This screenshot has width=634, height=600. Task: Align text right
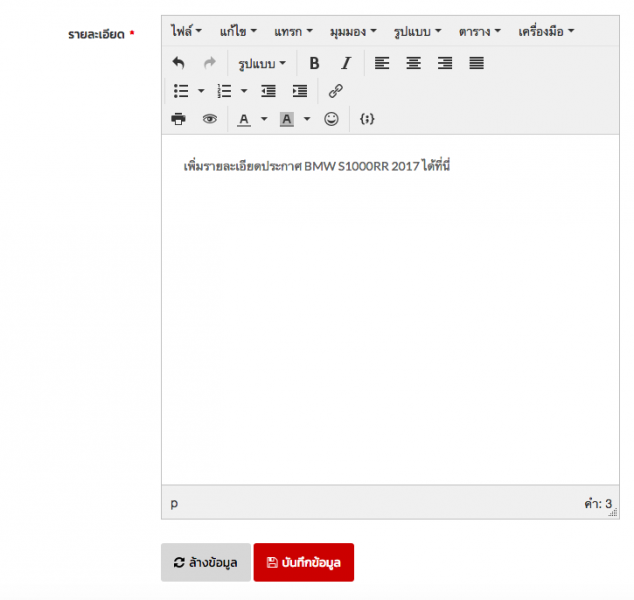(x=445, y=63)
